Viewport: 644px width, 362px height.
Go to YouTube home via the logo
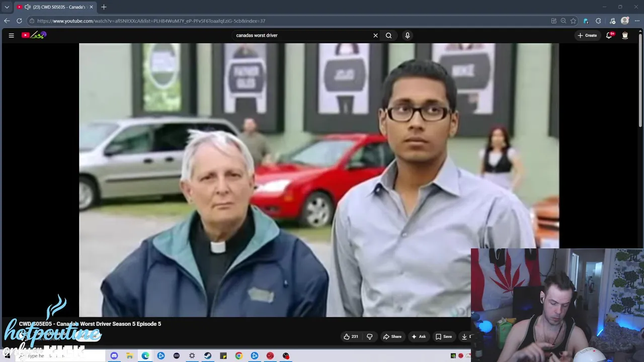pos(34,35)
